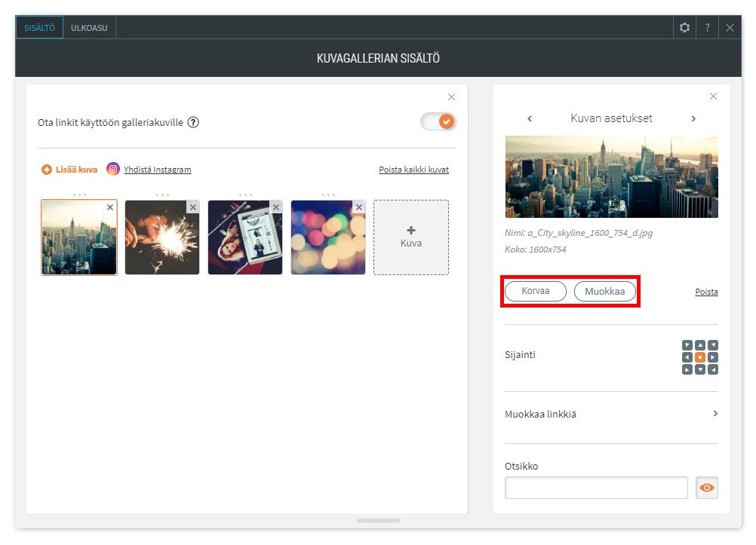Click the Otsikko text field

(x=596, y=488)
